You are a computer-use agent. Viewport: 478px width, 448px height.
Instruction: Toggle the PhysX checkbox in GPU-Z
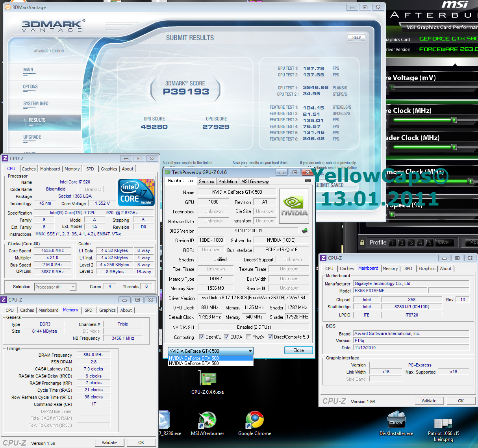pyautogui.click(x=248, y=337)
